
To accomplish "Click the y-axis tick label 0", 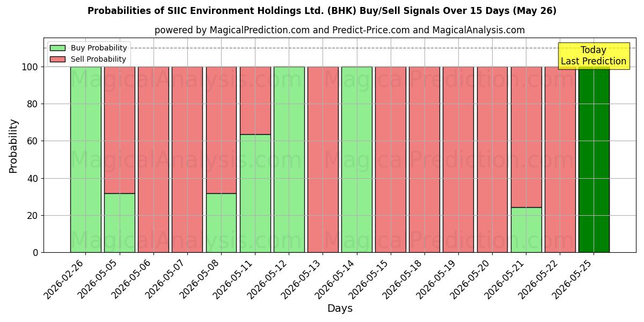I will point(35,253).
